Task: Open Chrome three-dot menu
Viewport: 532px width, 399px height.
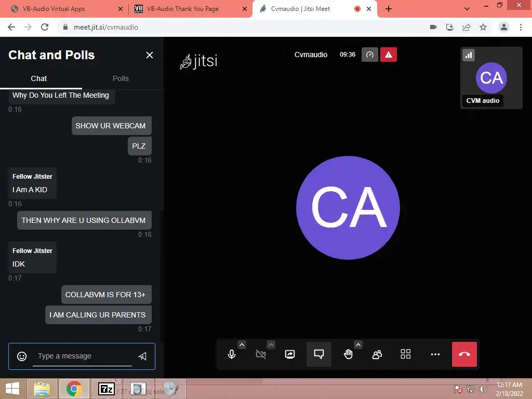Action: [x=521, y=27]
